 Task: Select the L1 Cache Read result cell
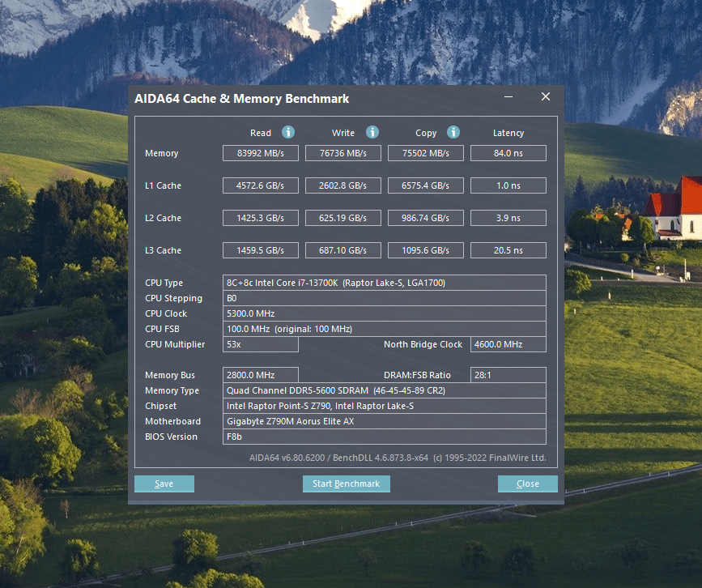(x=261, y=185)
